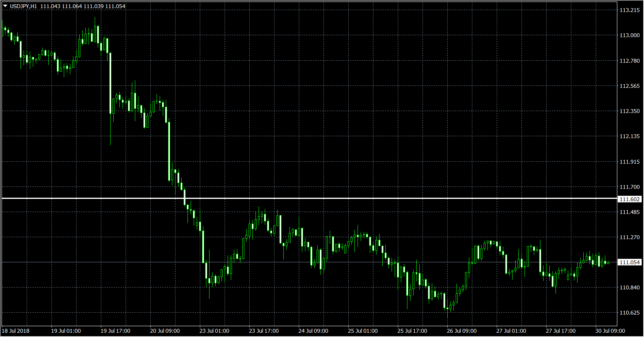Select the 26 Jul 09:00 time marker
The width and height of the screenshot is (644, 337).
pyautogui.click(x=462, y=331)
